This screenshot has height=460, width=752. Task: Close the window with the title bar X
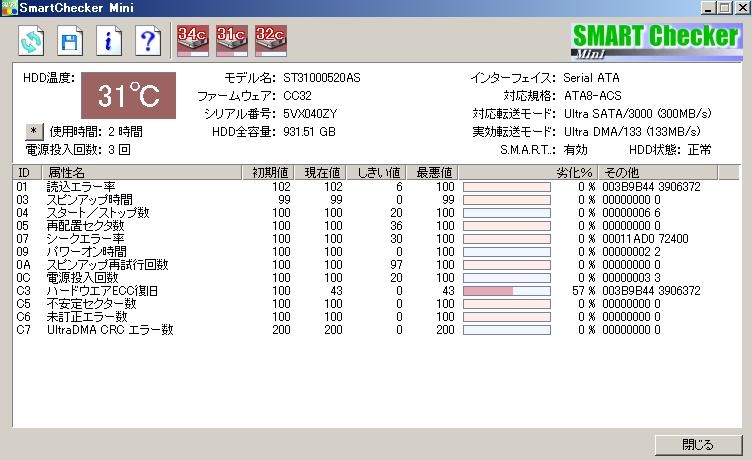click(742, 8)
